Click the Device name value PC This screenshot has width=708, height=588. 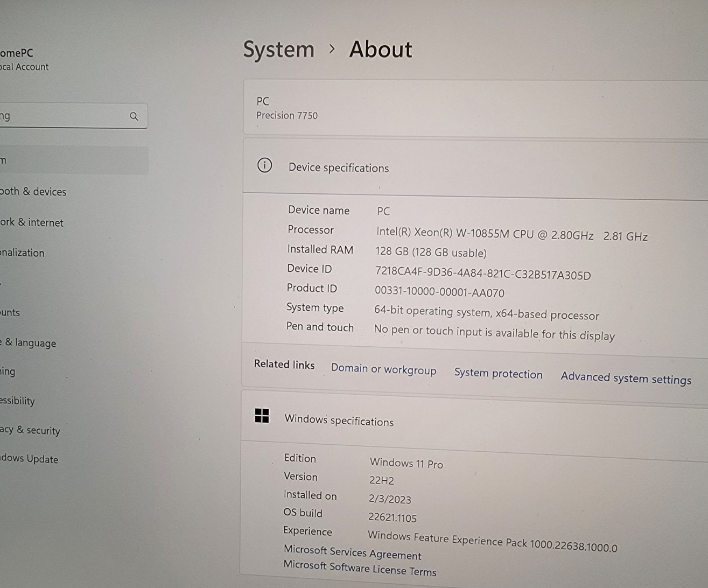pos(383,211)
